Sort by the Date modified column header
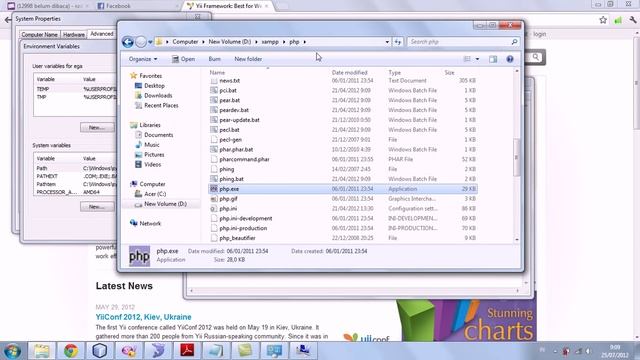Screen dimensions: 640x360 coord(349,72)
